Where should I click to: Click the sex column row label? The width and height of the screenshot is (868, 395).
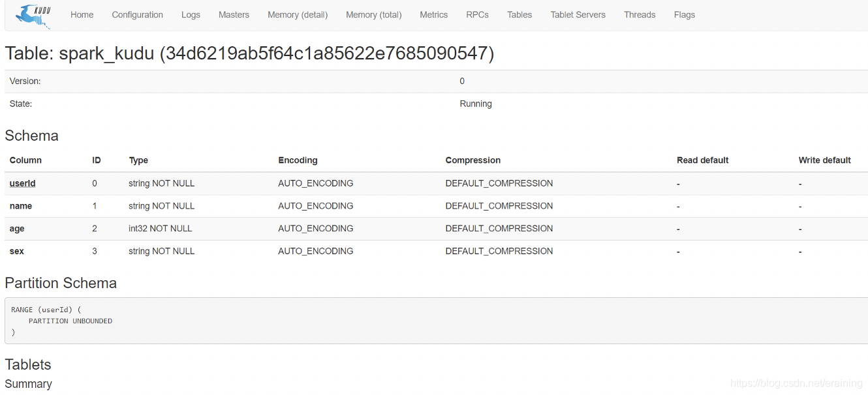[16, 251]
